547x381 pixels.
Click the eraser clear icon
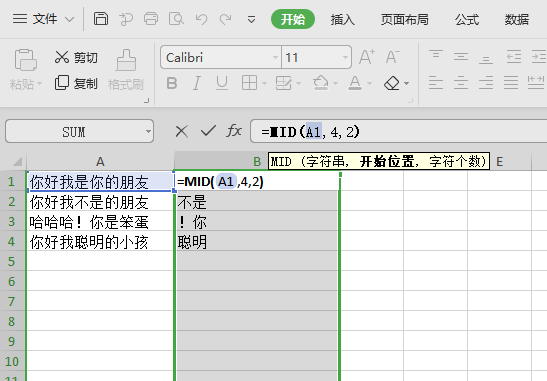click(391, 83)
